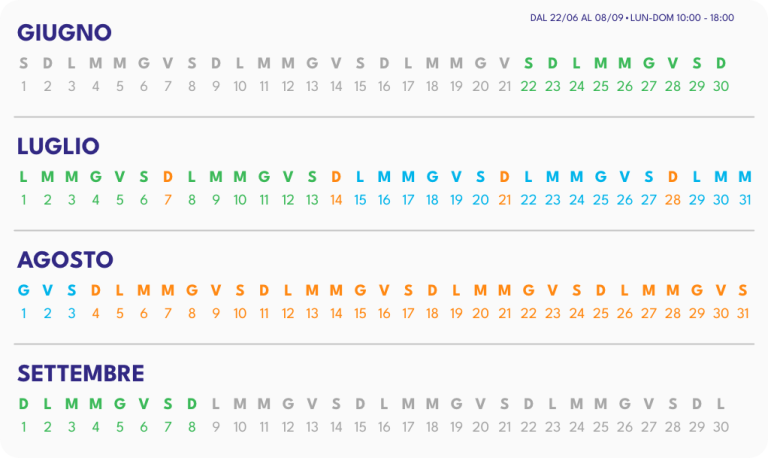Image resolution: width=768 pixels, height=458 pixels.
Task: Click the opening dates text DAL 22/06 AL 08/09
Action: [x=576, y=18]
